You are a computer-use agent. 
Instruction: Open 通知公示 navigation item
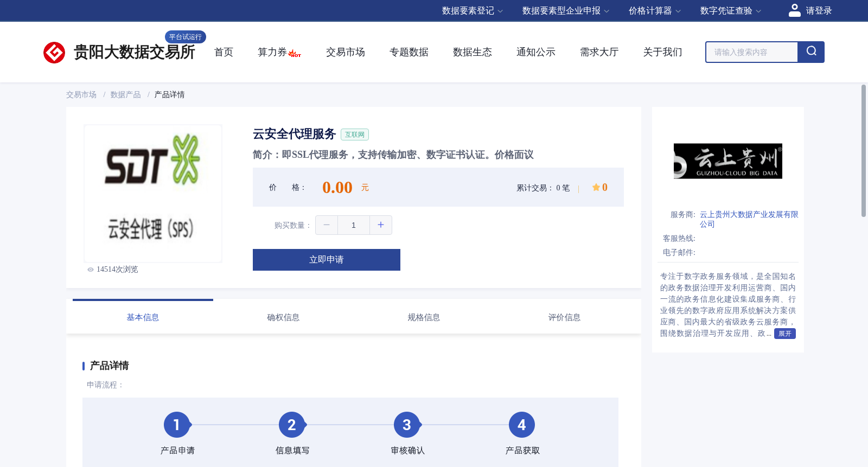click(x=536, y=52)
